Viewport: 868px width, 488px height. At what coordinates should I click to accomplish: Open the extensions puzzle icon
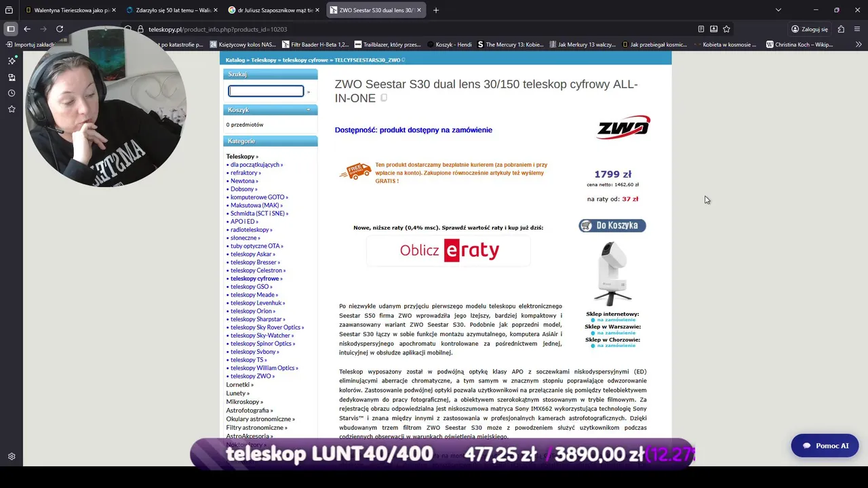[841, 29]
